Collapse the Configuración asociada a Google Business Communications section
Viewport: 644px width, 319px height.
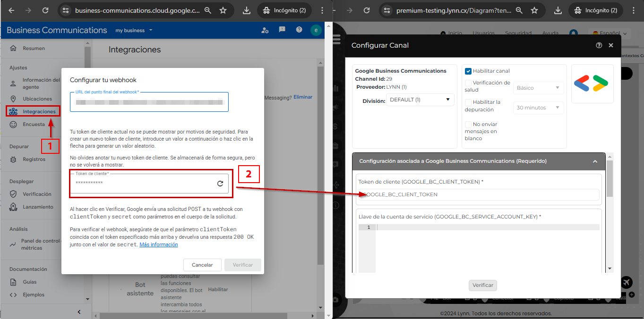click(x=595, y=161)
